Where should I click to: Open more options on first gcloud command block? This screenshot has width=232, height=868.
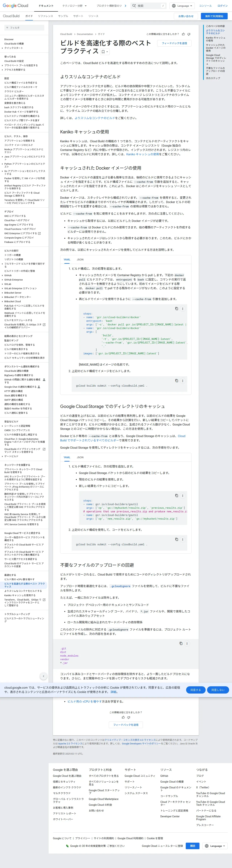182,381
